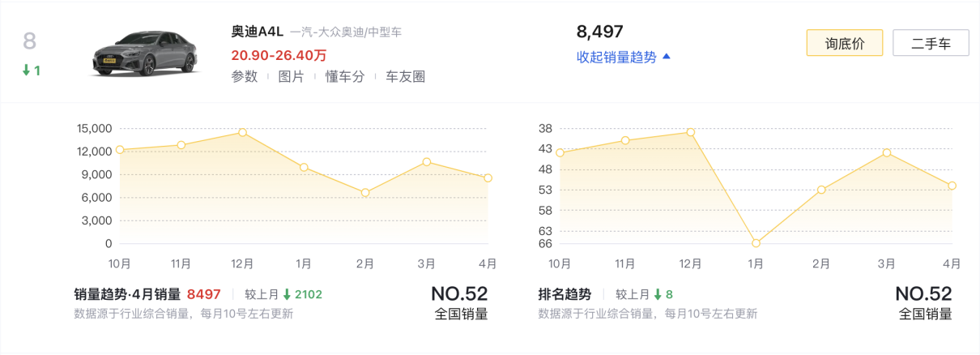Click the blue triangle collapse arrow
980x355 pixels.
[x=667, y=57]
